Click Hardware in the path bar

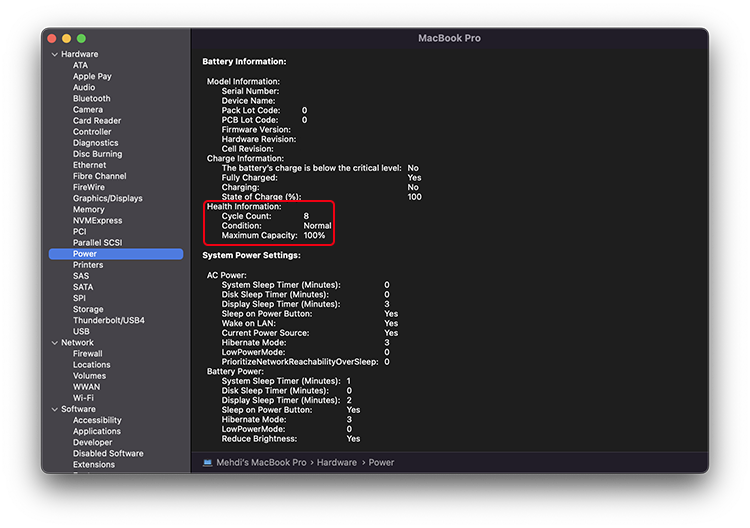tap(337, 462)
